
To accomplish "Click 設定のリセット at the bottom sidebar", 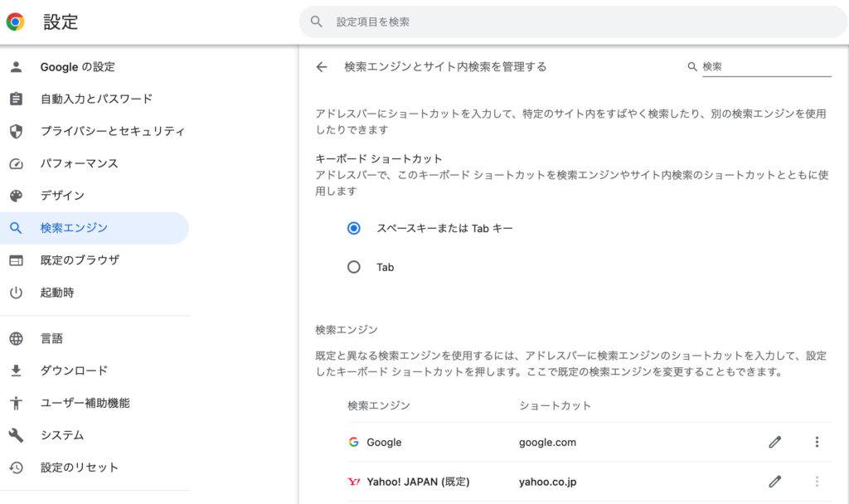I will coord(80,467).
